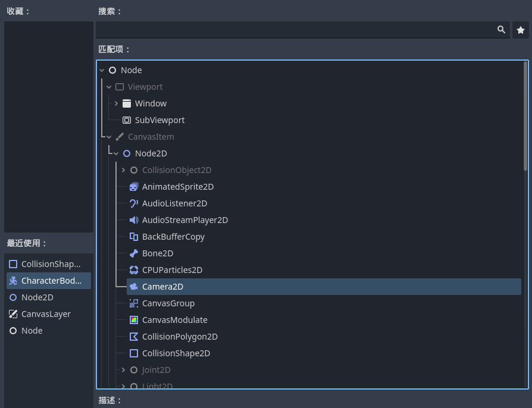The width and height of the screenshot is (532, 408).
Task: Expand the CollisionObject2D branch
Action: click(123, 170)
